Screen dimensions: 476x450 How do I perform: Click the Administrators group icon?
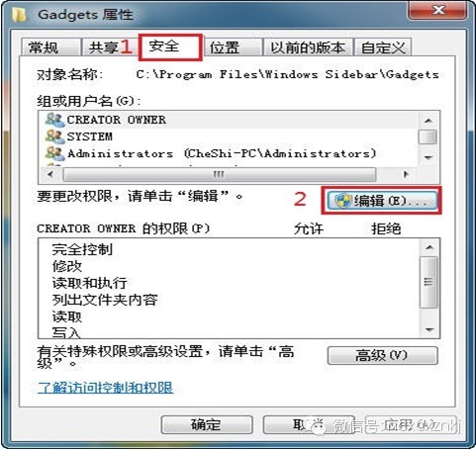tap(54, 153)
